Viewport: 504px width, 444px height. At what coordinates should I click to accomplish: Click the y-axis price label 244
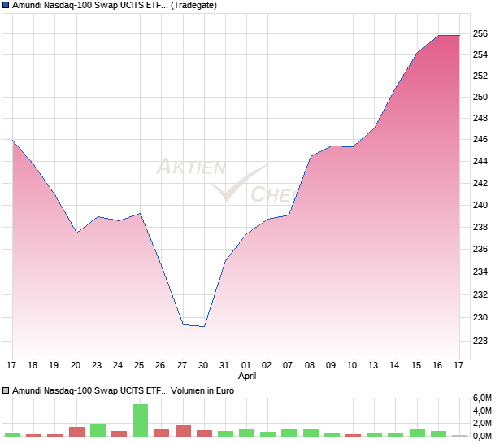(480, 161)
